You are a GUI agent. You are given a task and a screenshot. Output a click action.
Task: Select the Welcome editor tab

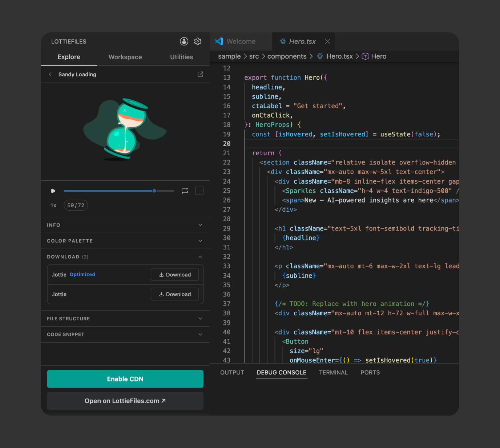pyautogui.click(x=241, y=41)
